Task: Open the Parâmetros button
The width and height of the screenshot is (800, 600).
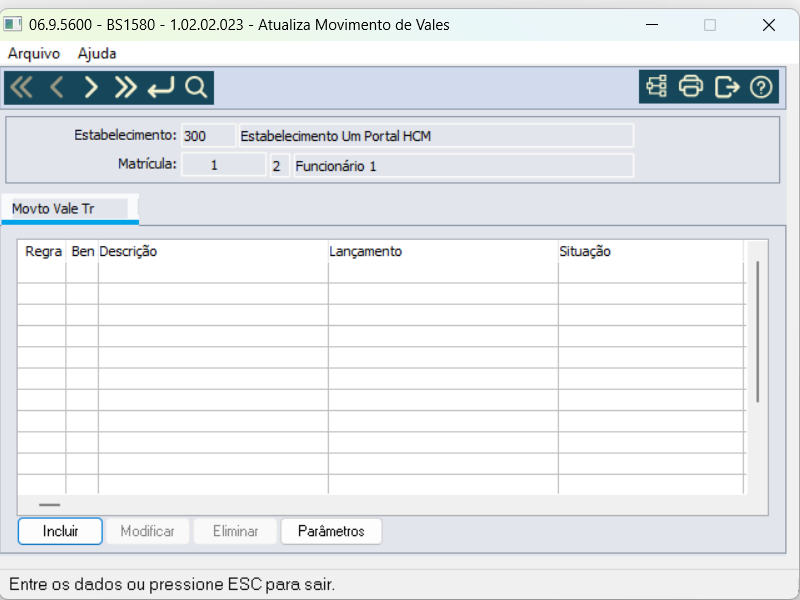Action: pyautogui.click(x=331, y=531)
